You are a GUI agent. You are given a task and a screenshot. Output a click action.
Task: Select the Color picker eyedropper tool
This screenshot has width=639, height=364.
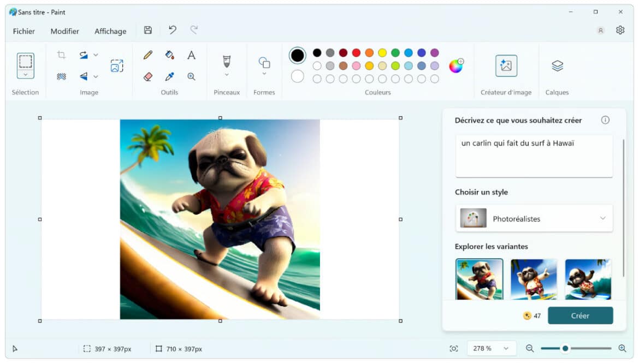click(169, 77)
